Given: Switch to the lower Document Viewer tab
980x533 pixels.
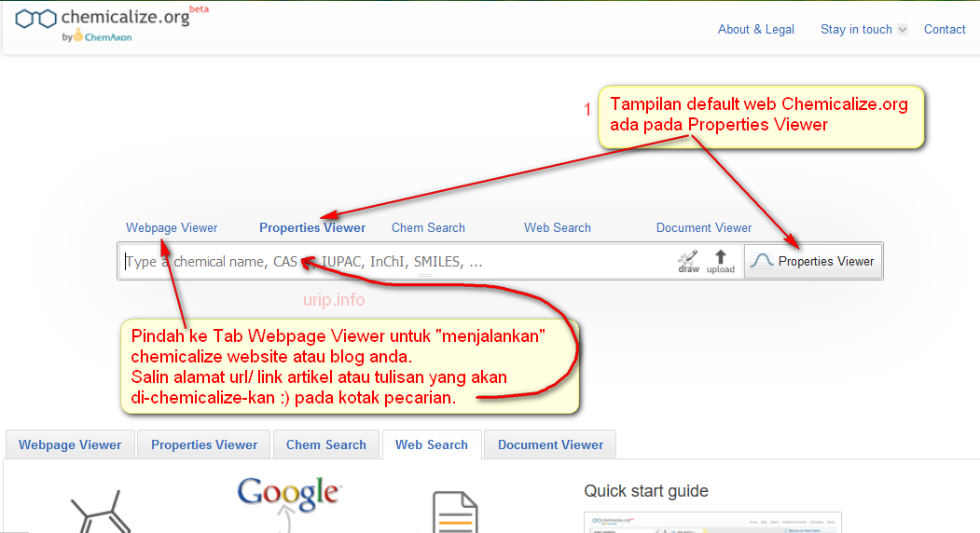Looking at the screenshot, I should (x=550, y=444).
